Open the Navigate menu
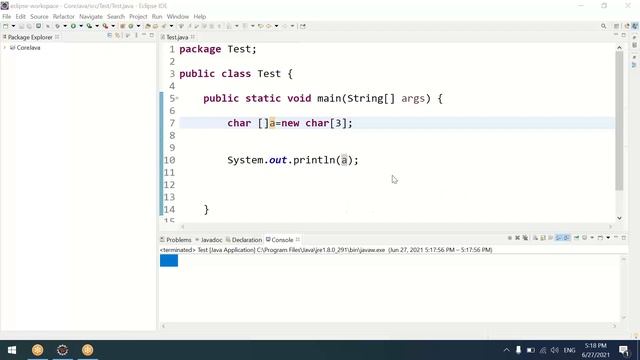The height and width of the screenshot is (360, 640). [91, 17]
